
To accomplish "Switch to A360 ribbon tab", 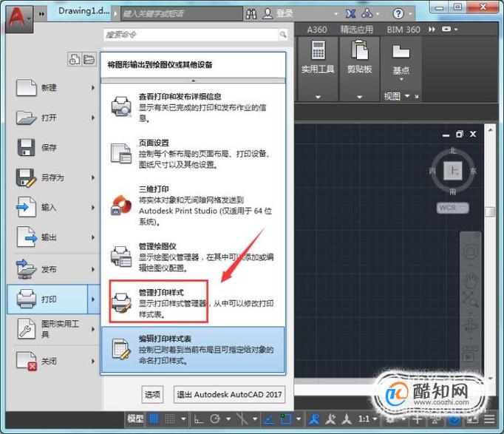I will [x=317, y=30].
